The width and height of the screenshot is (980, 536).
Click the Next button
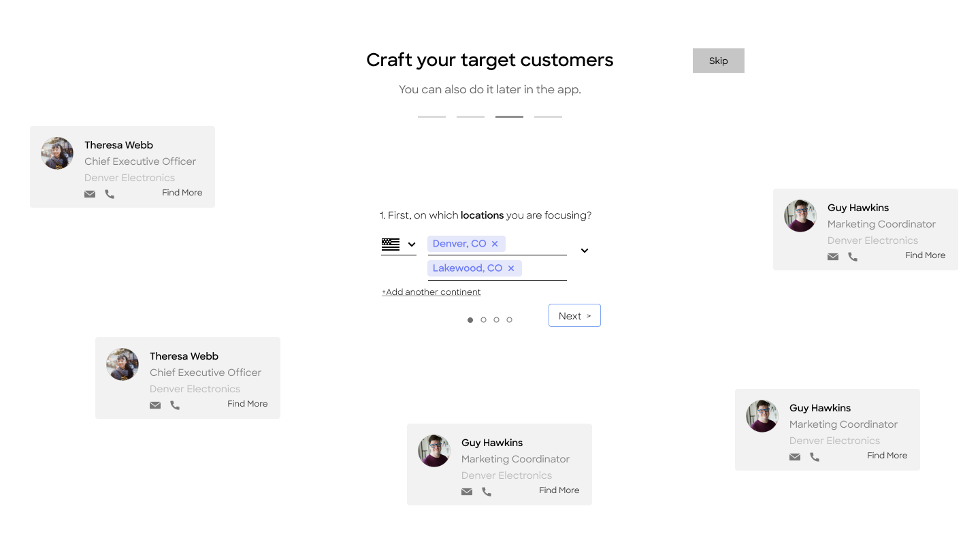pos(574,315)
